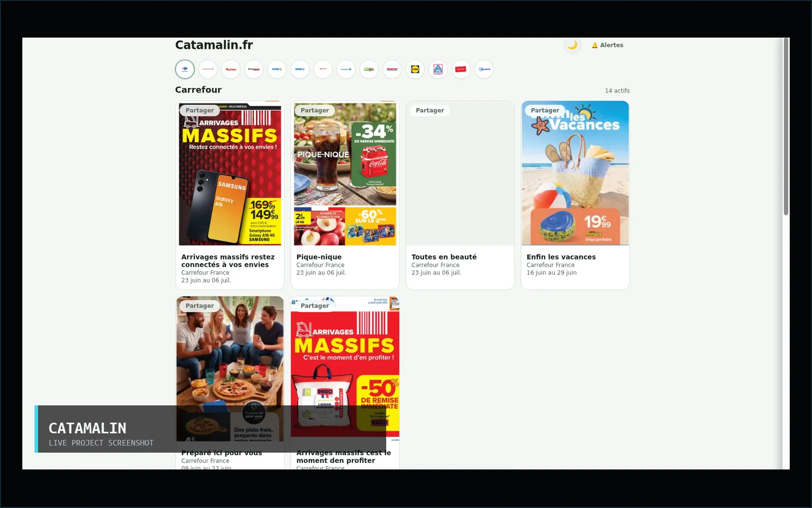
Task: Select the E.Leclerc store logo
Action: pyautogui.click(x=346, y=69)
